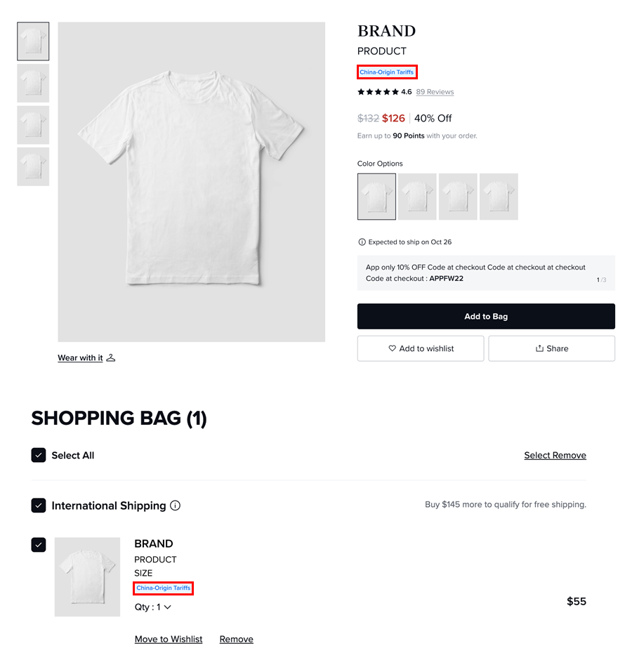Screen dimensions: 632x672
Task: Toggle the Select All checkbox
Action: point(39,455)
